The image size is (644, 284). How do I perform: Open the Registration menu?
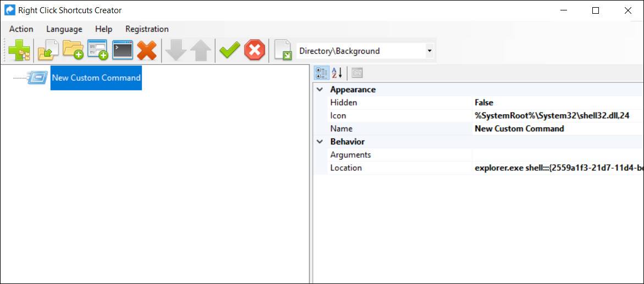coord(147,29)
